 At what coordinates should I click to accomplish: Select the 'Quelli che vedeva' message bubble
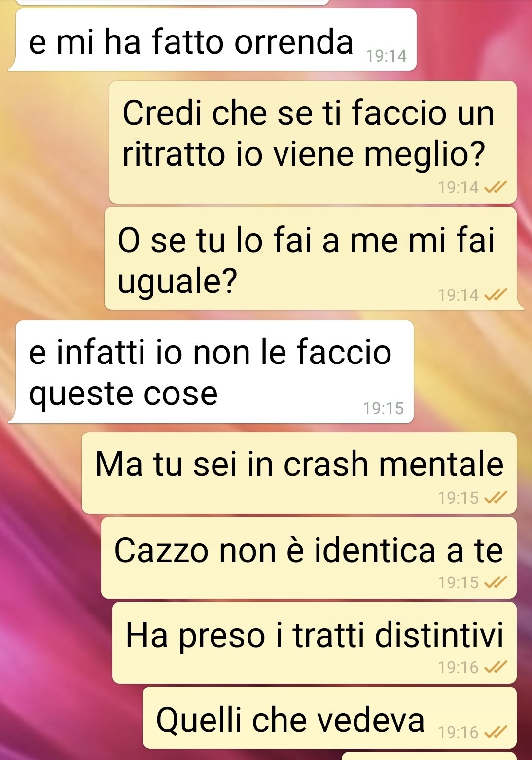330,718
